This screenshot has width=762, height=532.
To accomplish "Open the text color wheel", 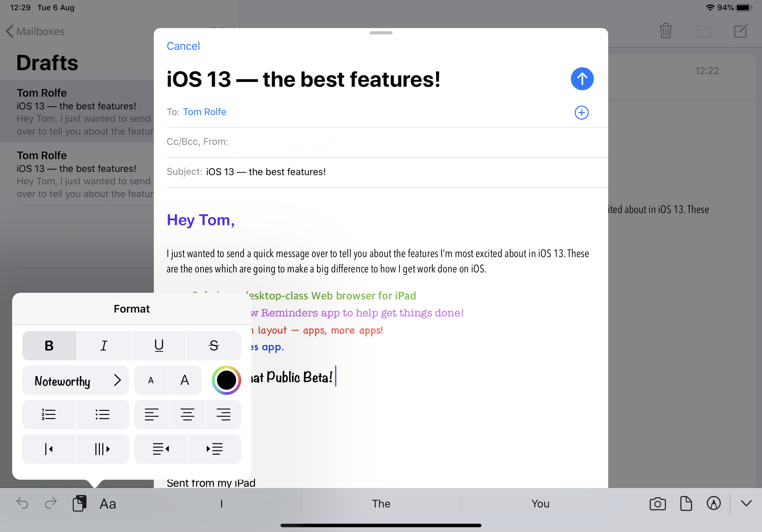I will point(226,381).
